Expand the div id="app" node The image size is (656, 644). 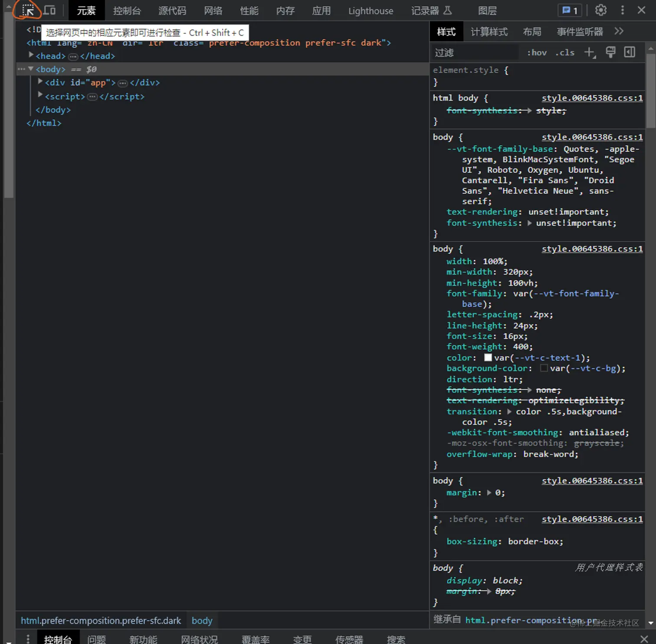pyautogui.click(x=40, y=82)
